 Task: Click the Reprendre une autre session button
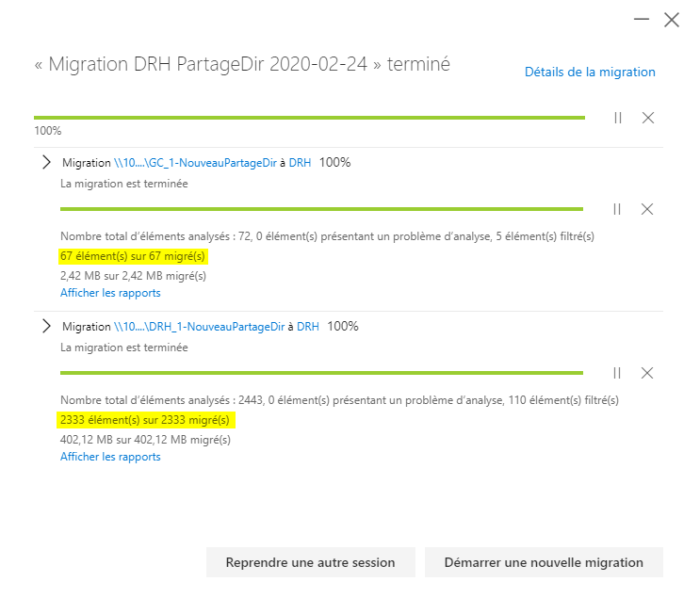310,562
